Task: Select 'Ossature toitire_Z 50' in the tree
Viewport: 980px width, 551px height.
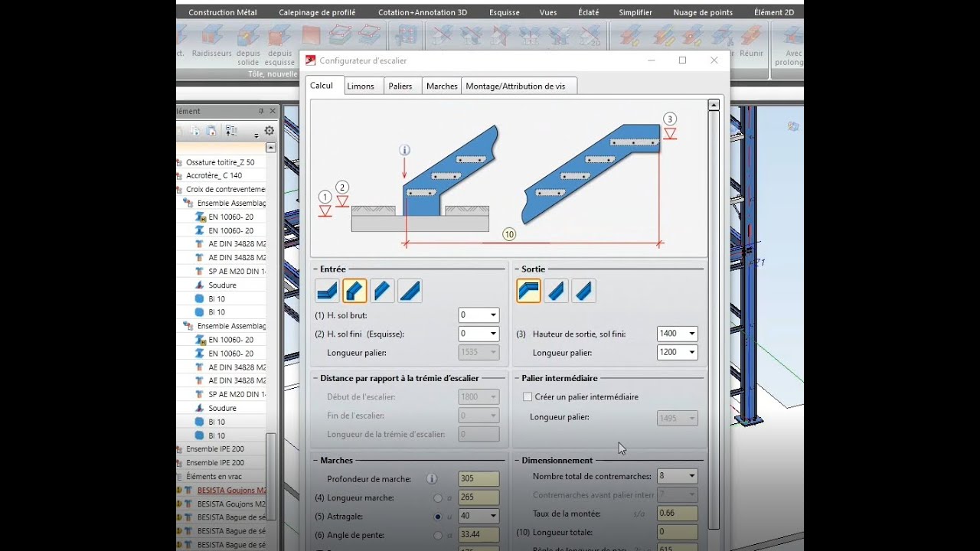Action: [220, 162]
